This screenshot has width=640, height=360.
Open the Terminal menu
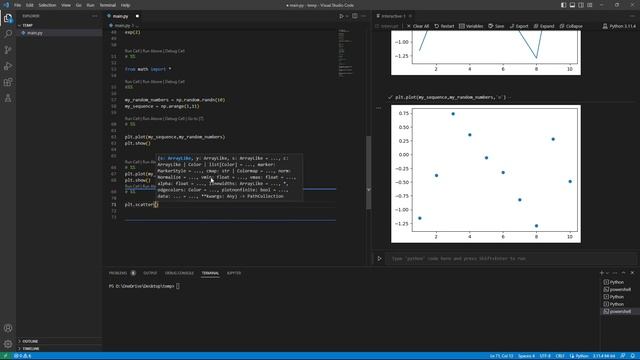click(107, 5)
